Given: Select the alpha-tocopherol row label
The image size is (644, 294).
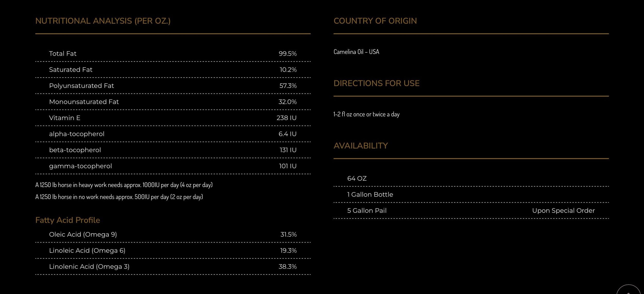Looking at the screenshot, I should point(77,134).
